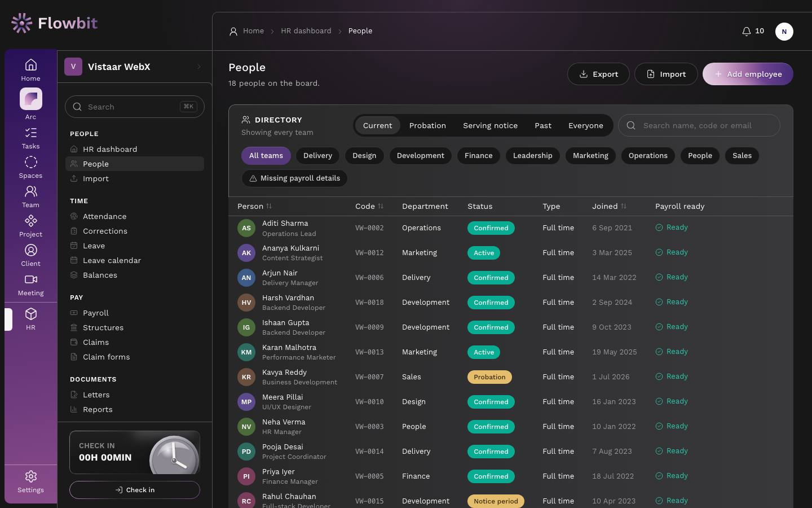Go to Tasks in the rail
Viewport: 812px width, 508px height.
coord(30,138)
